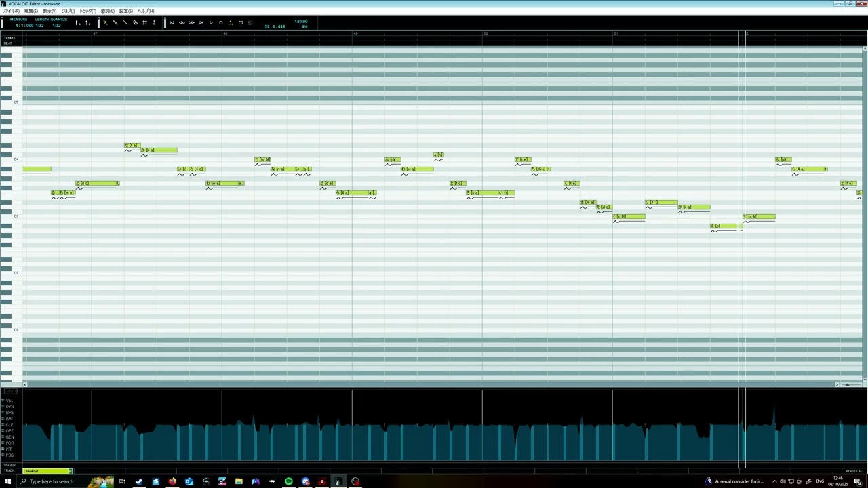Open the notification center icon
The width and height of the screenshot is (868, 488).
click(858, 481)
